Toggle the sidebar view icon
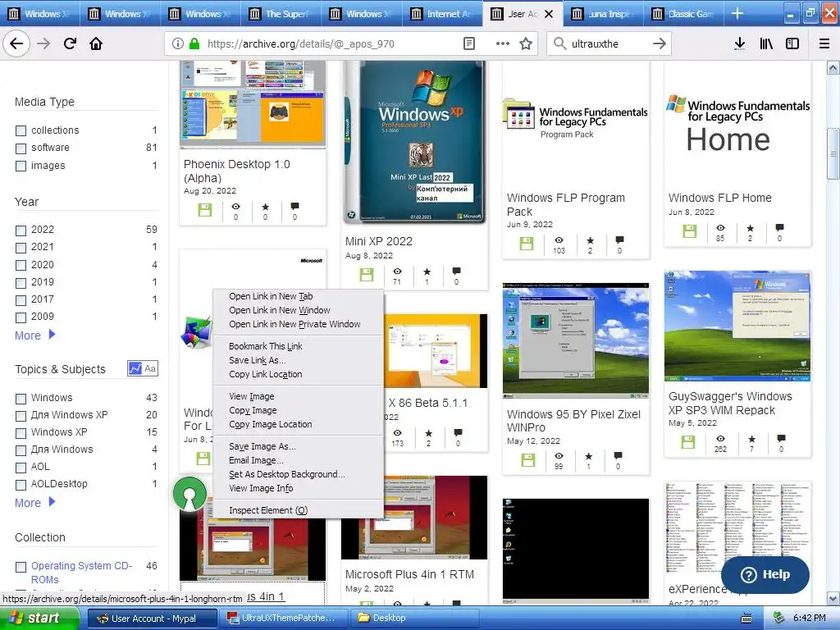This screenshot has height=630, width=840. [x=792, y=43]
